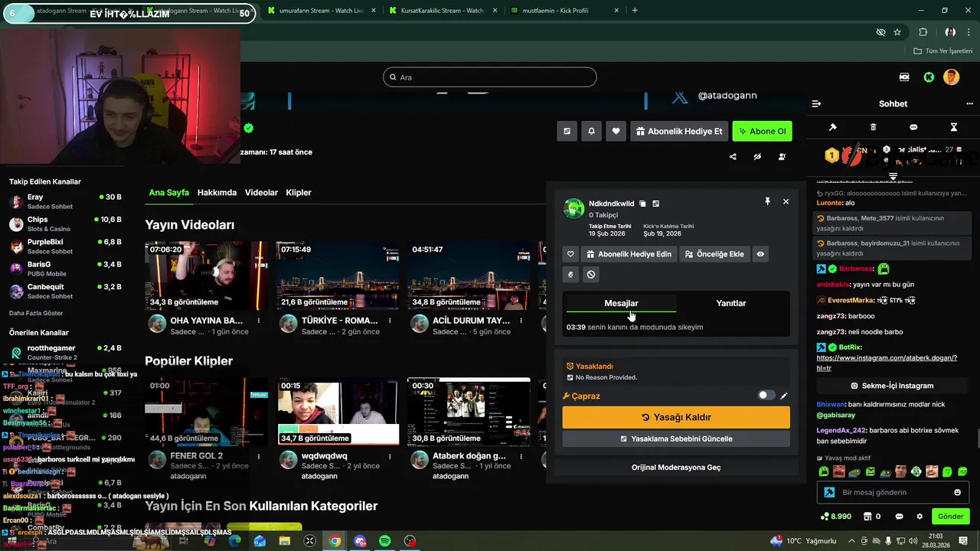Image resolution: width=980 pixels, height=551 pixels.
Task: Click the green Abone Ol button
Action: (762, 131)
